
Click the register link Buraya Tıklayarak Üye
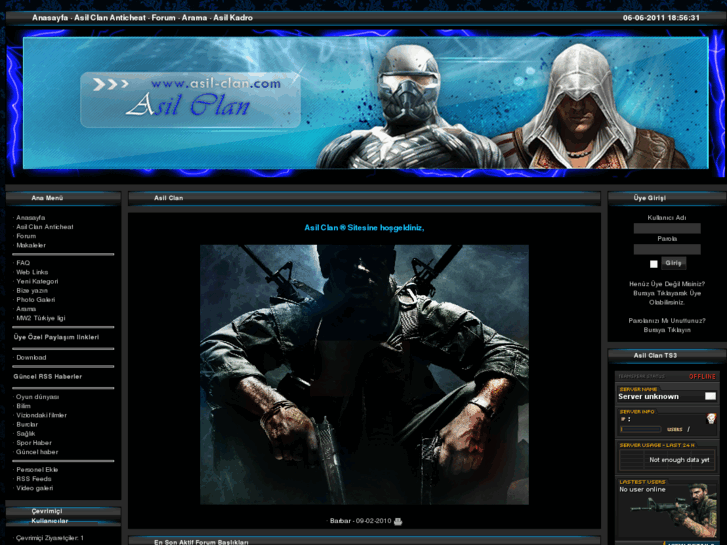(x=667, y=293)
